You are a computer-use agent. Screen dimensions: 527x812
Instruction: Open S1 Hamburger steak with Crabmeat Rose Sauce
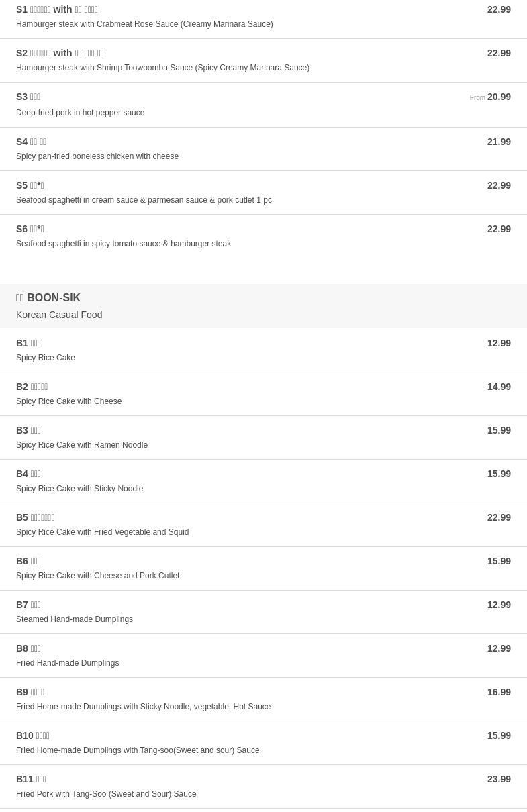263,17
